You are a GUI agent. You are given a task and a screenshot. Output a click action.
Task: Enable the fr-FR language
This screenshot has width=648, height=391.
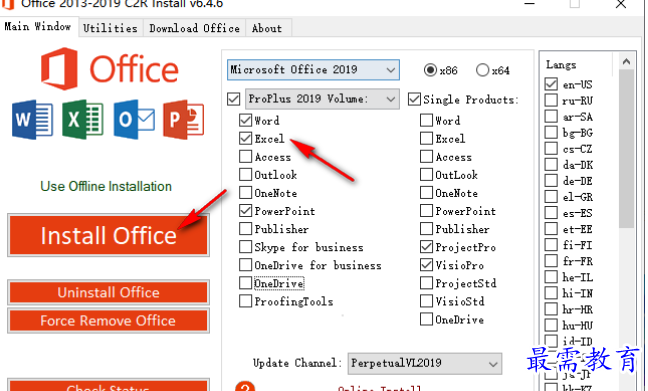[551, 261]
